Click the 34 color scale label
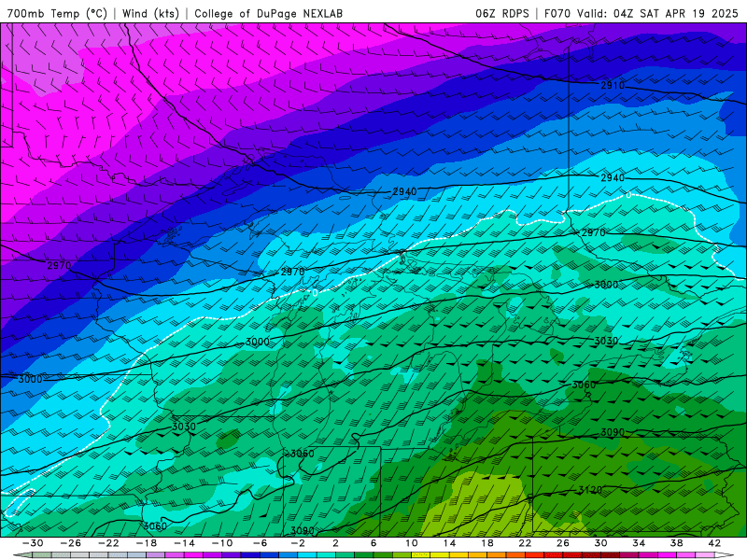Image resolution: width=747 pixels, height=560 pixels. pyautogui.click(x=639, y=543)
